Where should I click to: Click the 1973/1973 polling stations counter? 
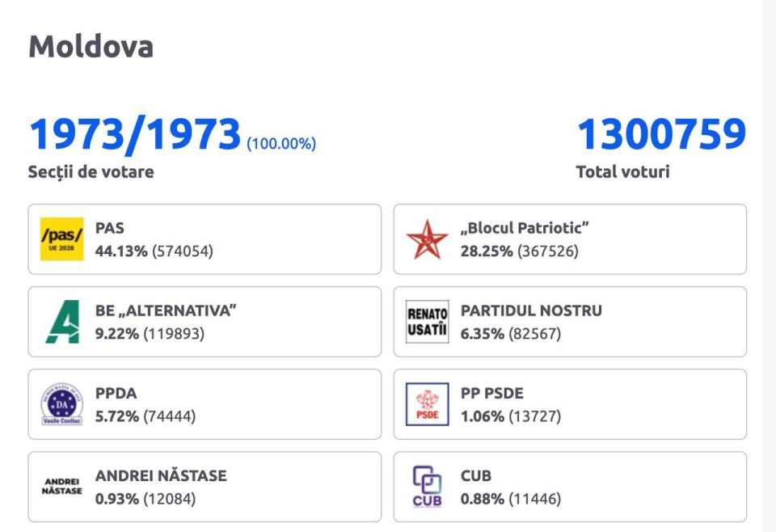(x=135, y=134)
